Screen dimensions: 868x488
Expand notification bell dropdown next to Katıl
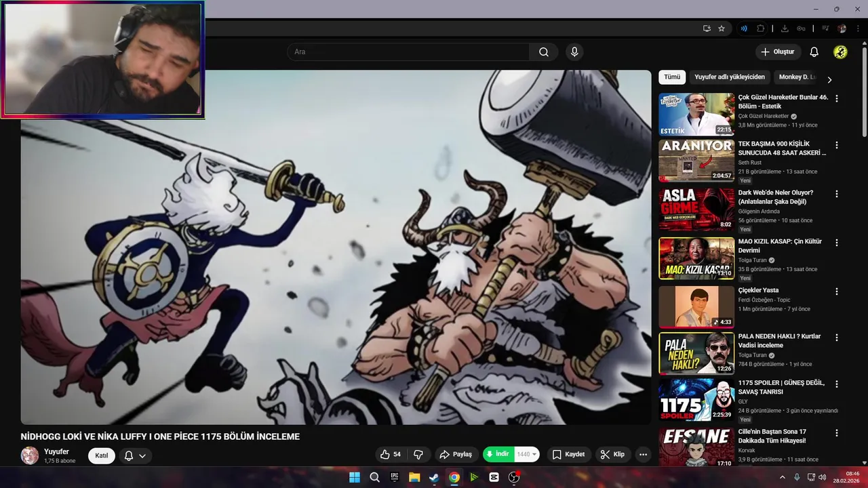point(135,455)
